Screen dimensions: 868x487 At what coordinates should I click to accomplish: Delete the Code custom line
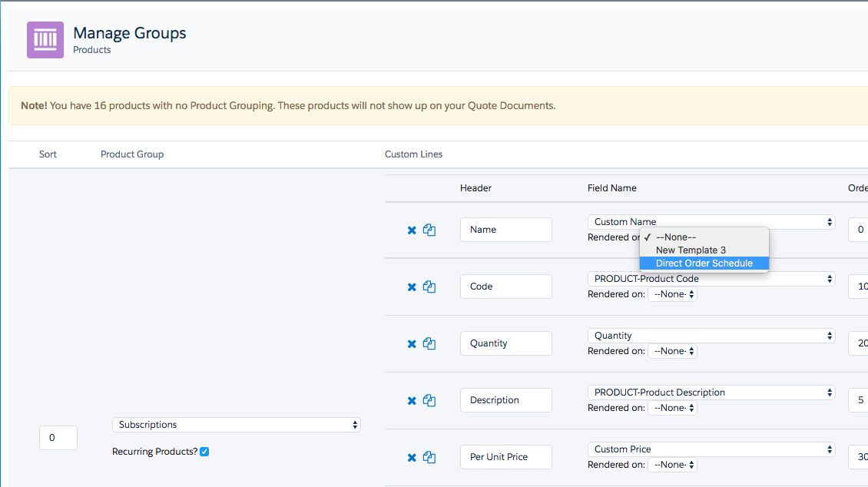click(x=412, y=287)
